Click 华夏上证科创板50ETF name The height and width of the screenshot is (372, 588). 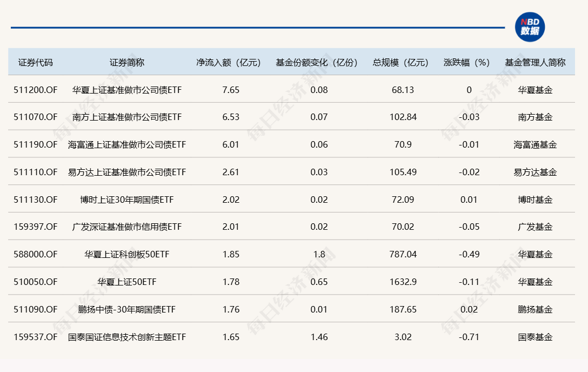[x=126, y=254]
